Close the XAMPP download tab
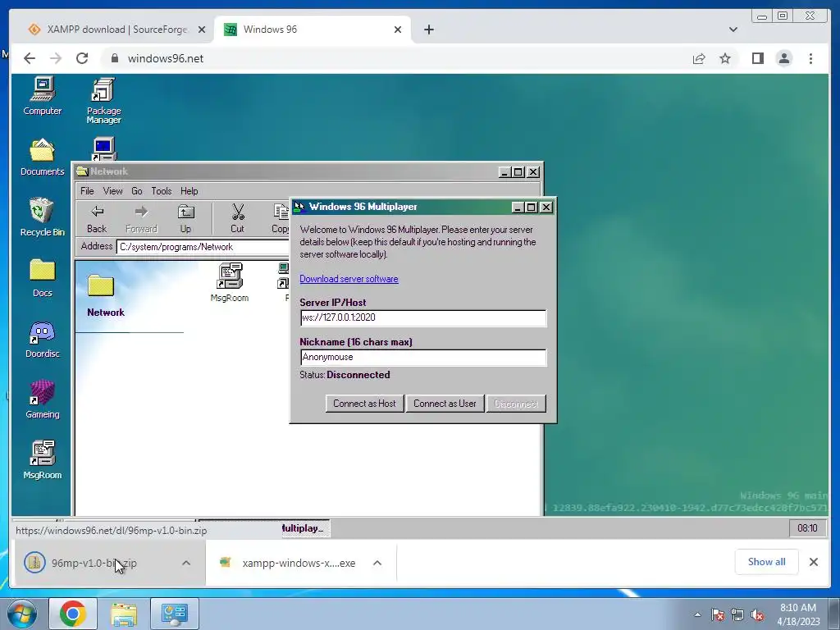The width and height of the screenshot is (840, 630). pyautogui.click(x=202, y=30)
